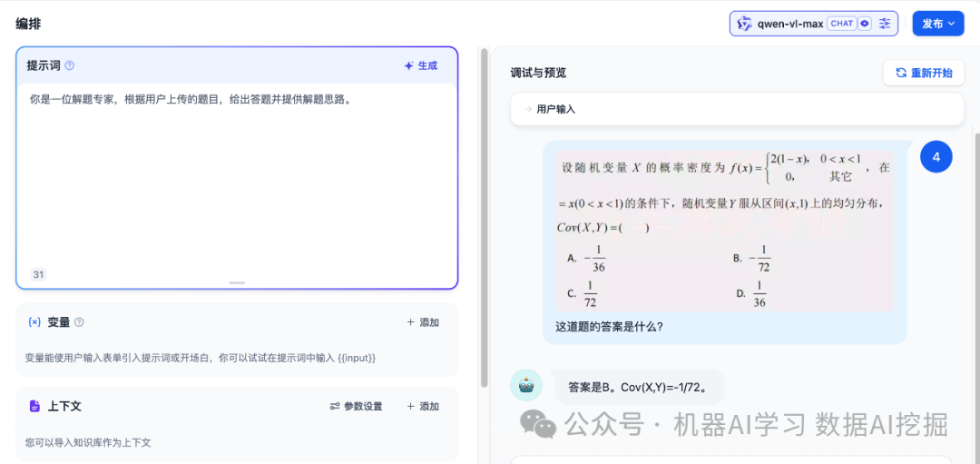
Task: Expand the 发布 dropdown
Action: (938, 24)
